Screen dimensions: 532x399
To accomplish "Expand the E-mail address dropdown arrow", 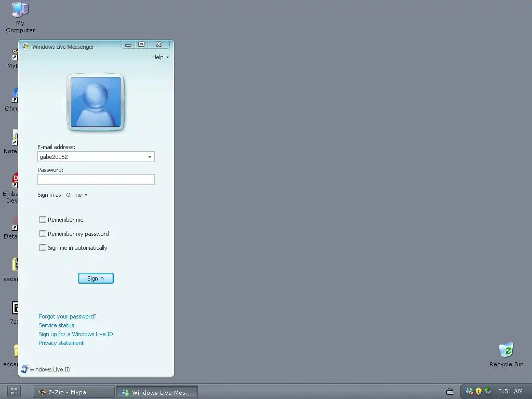I will (150, 157).
